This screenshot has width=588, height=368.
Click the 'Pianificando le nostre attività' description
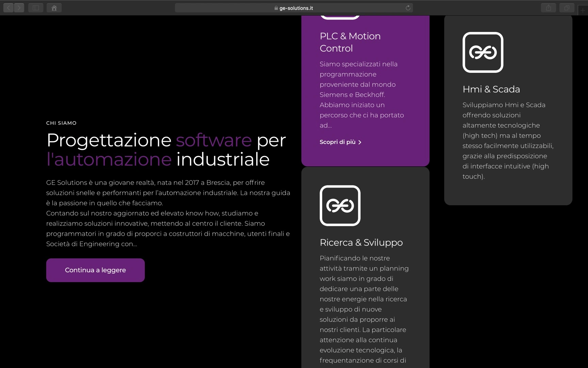(364, 309)
